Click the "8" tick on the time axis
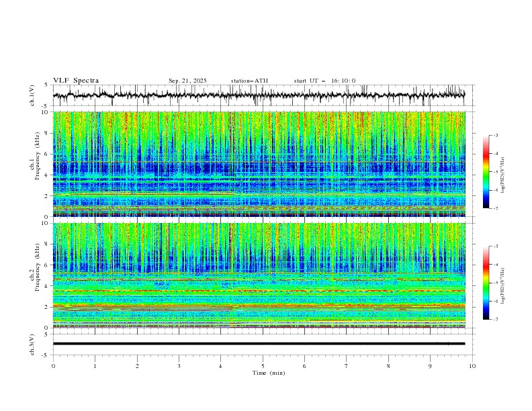532x411 pixels. (388, 366)
